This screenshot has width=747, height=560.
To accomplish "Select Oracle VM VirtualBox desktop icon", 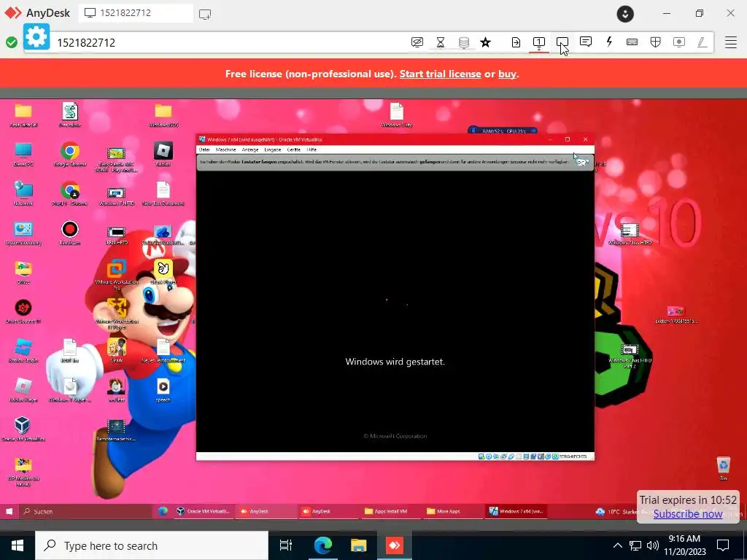I will (23, 429).
